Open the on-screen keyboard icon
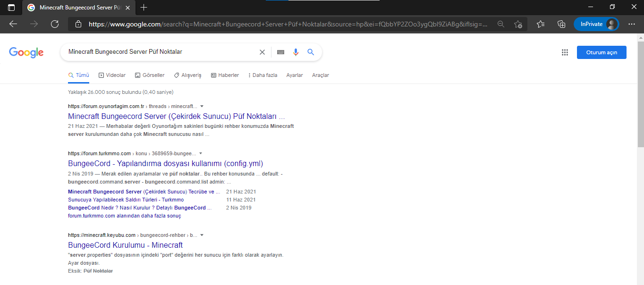 280,52
